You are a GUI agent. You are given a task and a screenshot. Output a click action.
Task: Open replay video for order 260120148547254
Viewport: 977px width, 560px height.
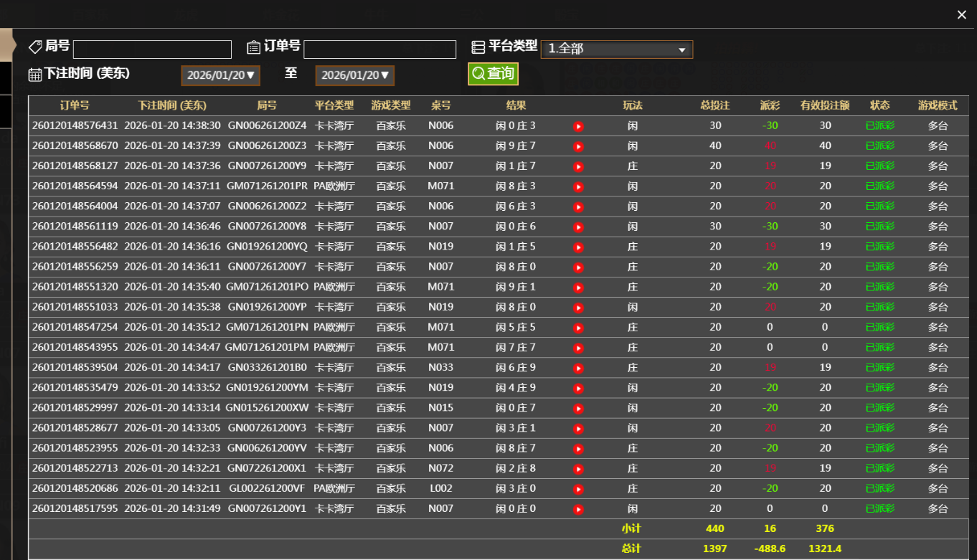pyautogui.click(x=578, y=328)
